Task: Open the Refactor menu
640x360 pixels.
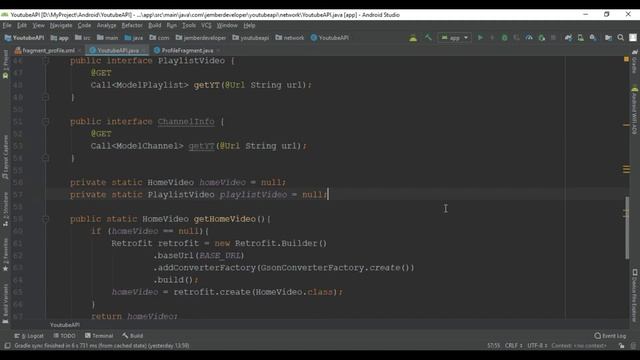Action: [x=132, y=25]
